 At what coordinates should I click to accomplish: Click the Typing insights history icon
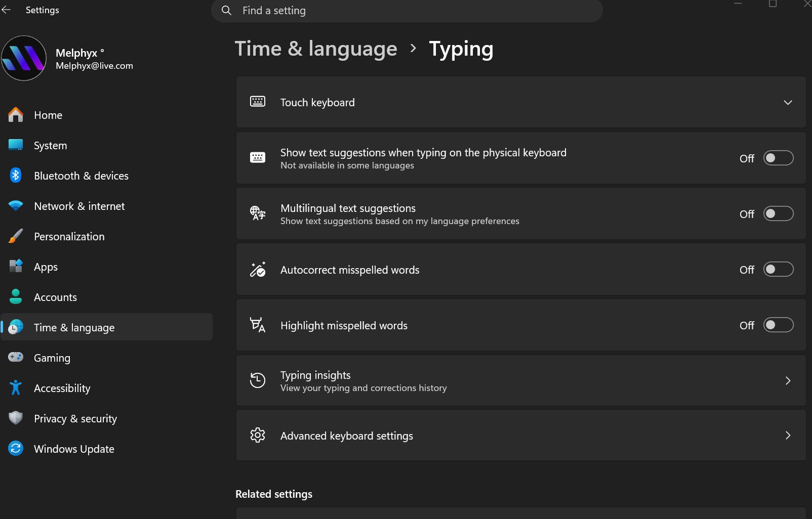(x=258, y=380)
